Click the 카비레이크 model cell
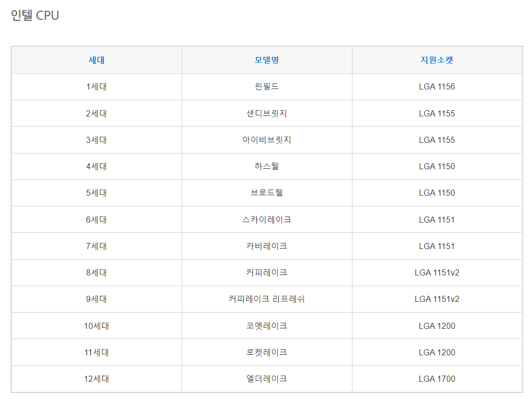The width and height of the screenshot is (532, 399). pos(267,246)
